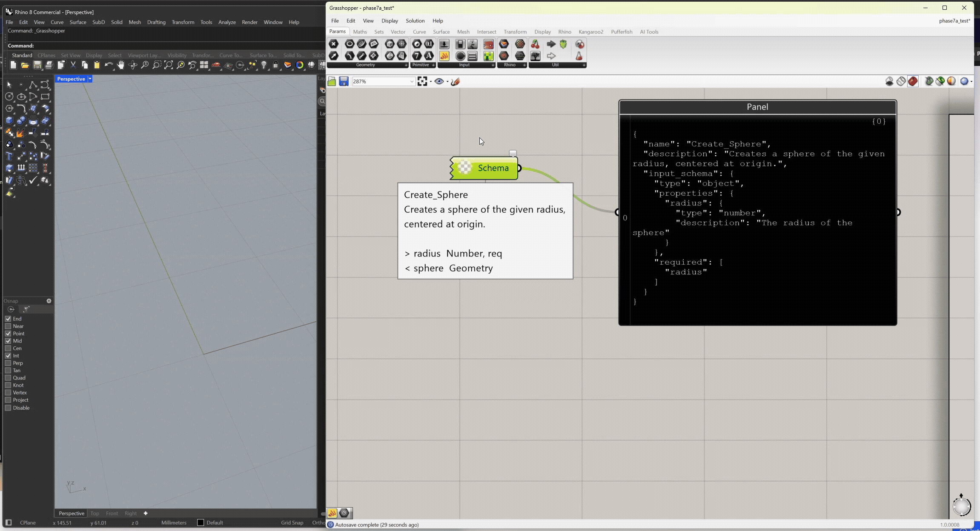Click the Default layer label in status bar
The width and height of the screenshot is (980, 531).
point(215,523)
